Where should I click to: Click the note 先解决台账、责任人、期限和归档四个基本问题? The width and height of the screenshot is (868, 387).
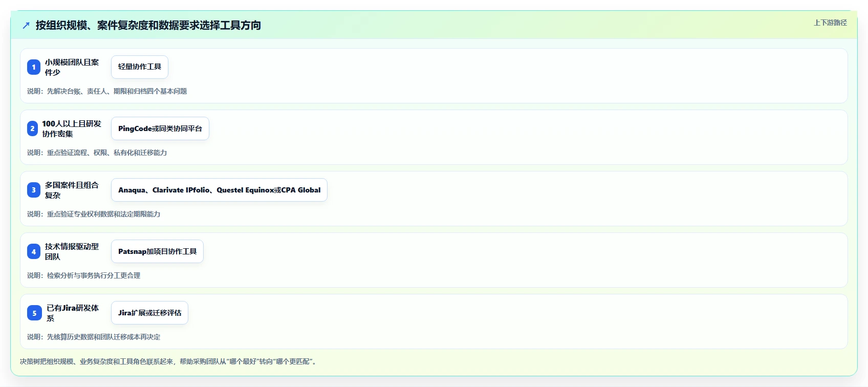pyautogui.click(x=107, y=91)
